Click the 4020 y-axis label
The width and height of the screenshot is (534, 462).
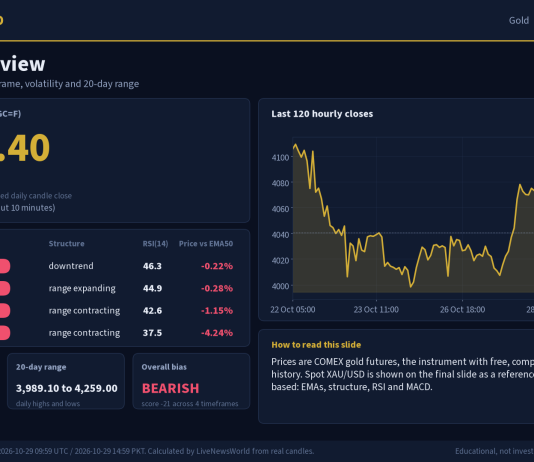pyautogui.click(x=280, y=260)
